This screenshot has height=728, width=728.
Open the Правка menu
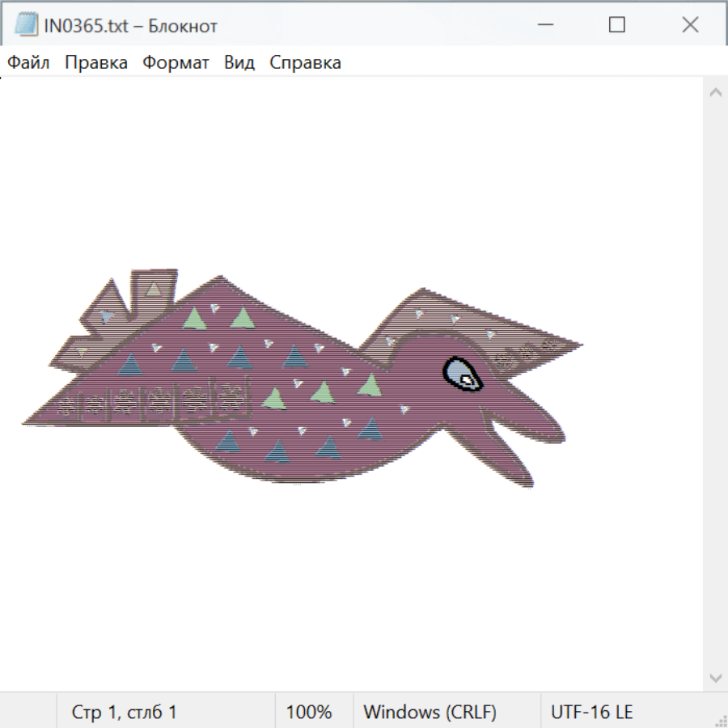click(96, 63)
